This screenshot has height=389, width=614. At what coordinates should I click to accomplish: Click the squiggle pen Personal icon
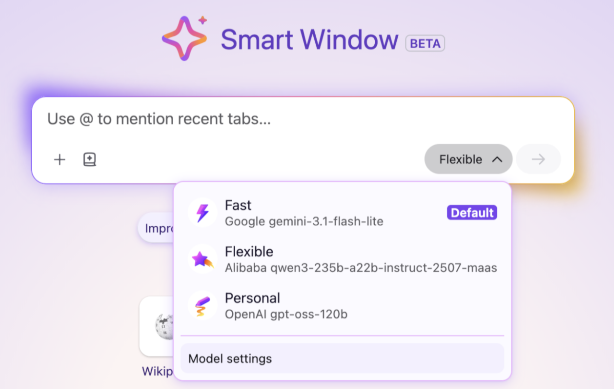point(202,306)
